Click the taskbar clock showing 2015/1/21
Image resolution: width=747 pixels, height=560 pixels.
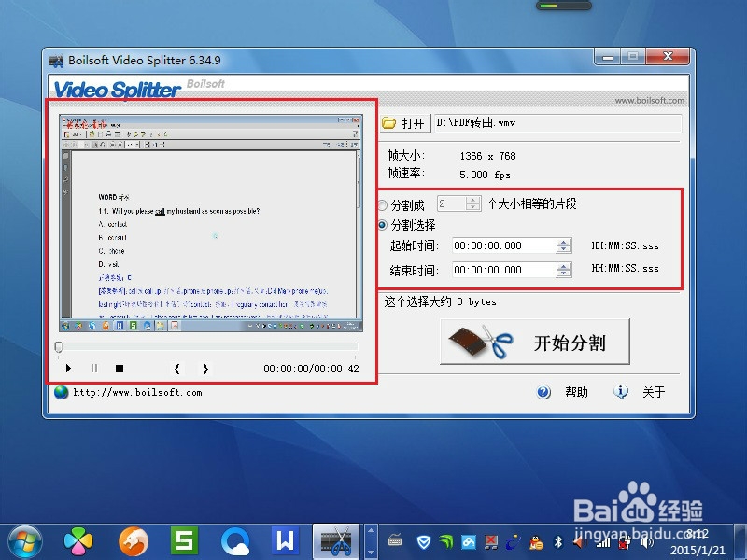(x=697, y=542)
